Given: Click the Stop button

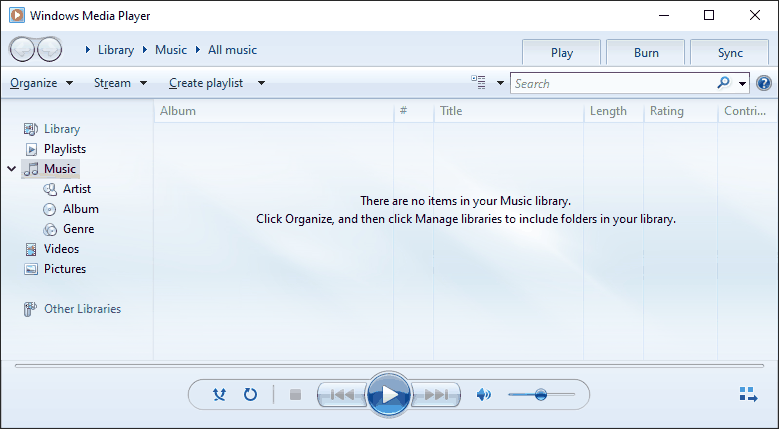Looking at the screenshot, I should click(296, 395).
